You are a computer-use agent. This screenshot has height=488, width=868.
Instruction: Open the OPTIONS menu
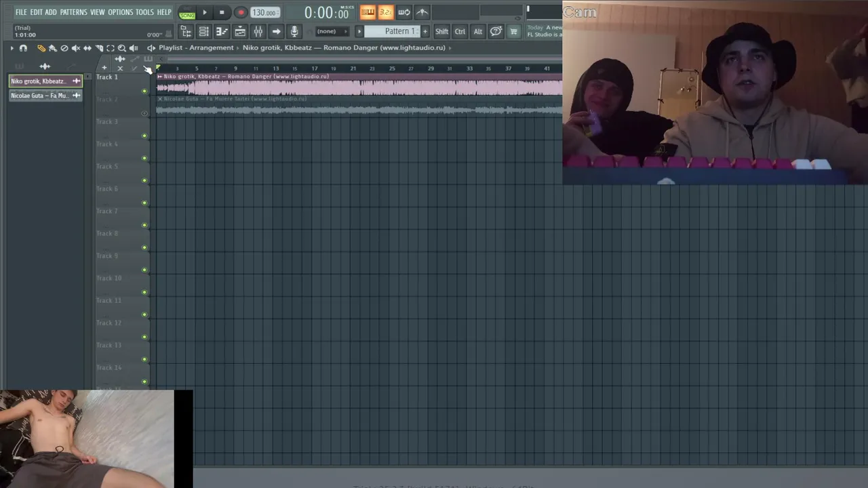tap(121, 12)
